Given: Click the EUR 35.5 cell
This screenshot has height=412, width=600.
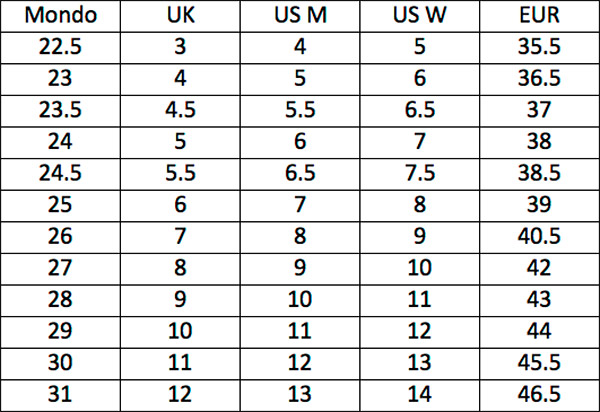Looking at the screenshot, I should (539, 47).
